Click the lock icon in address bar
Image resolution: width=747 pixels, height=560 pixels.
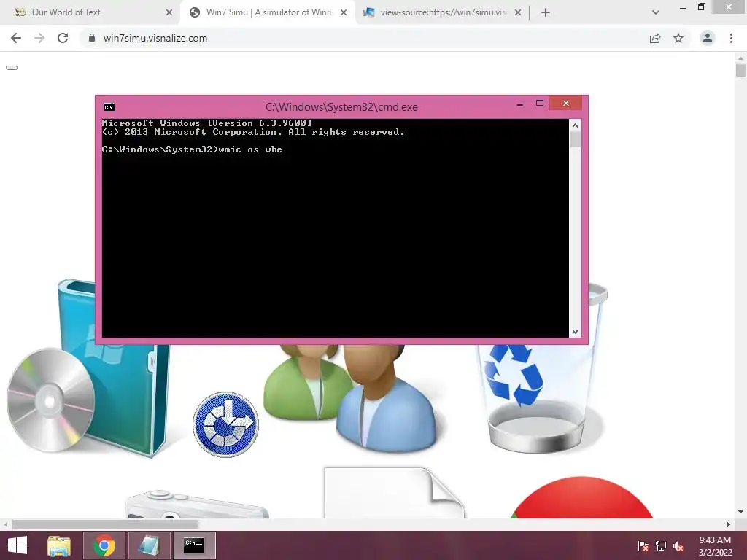point(92,38)
